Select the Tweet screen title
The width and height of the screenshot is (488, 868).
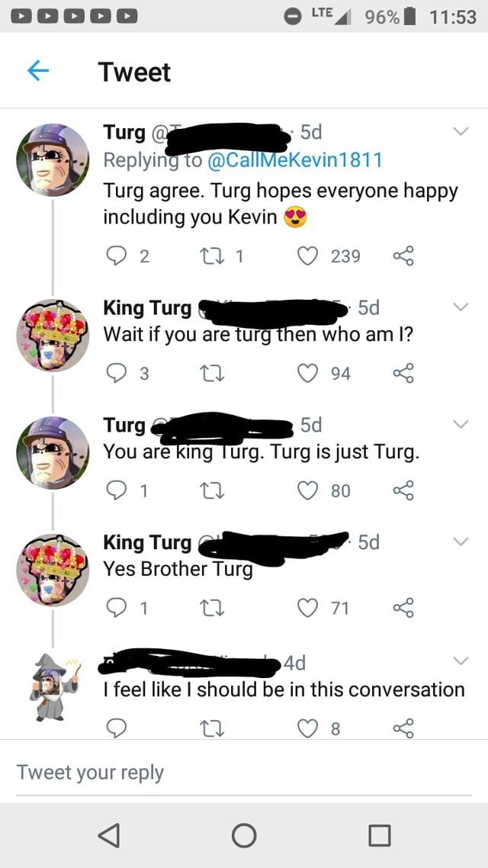tap(134, 71)
